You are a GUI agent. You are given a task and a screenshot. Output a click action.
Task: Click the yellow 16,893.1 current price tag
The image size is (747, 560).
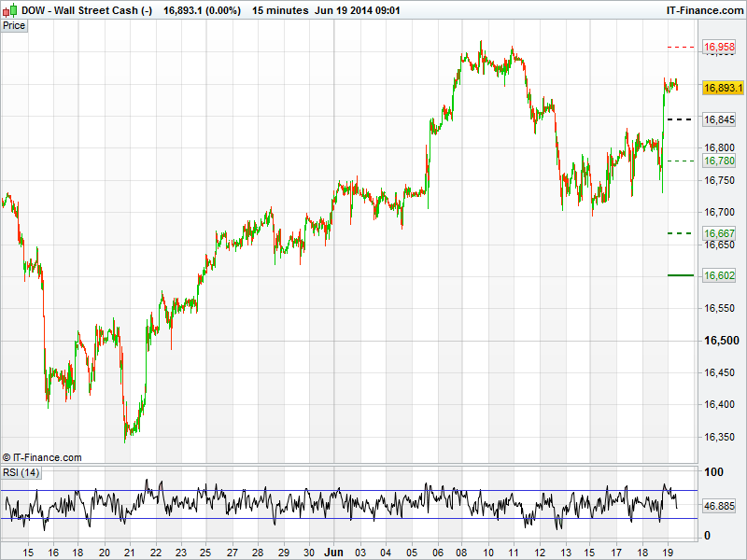click(723, 88)
